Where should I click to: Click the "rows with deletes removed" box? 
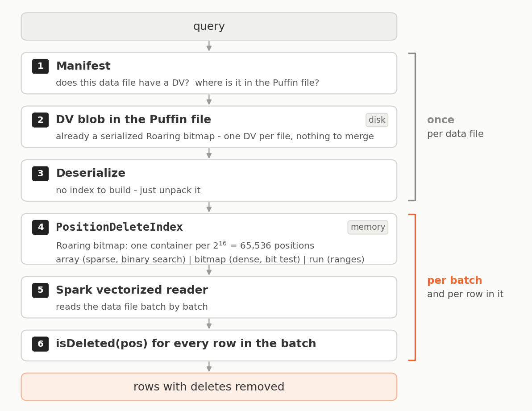tap(209, 387)
